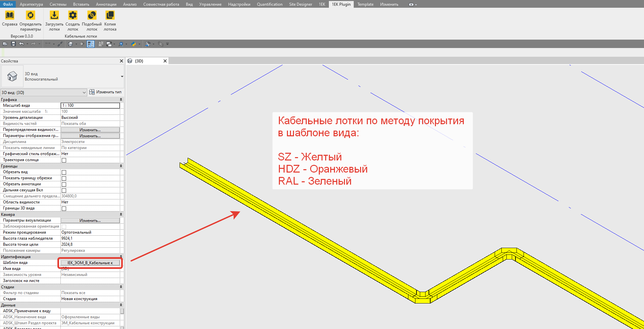The image size is (644, 329).
Task: Enable Траектория солнца checkbox
Action: pos(64,160)
